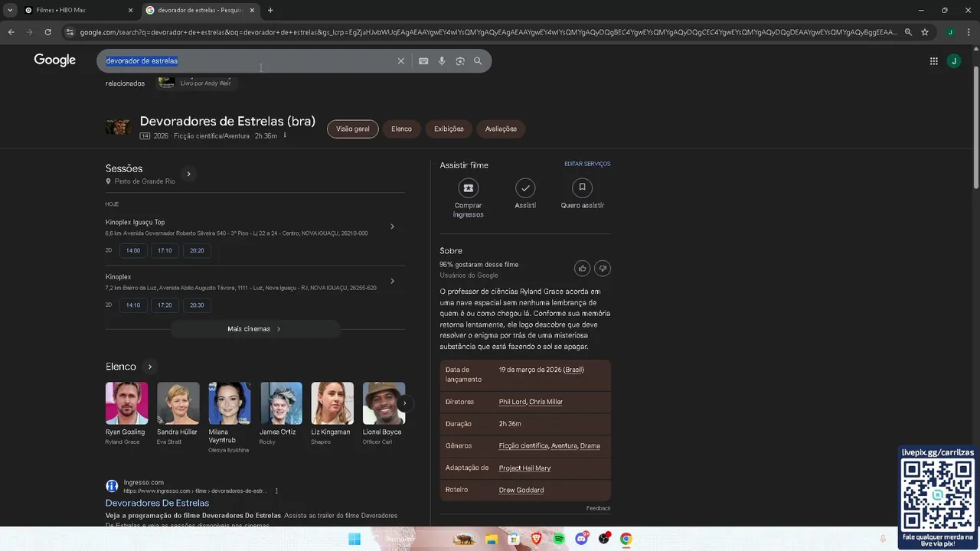Open the Project Hail Mary adaptation link

click(524, 468)
